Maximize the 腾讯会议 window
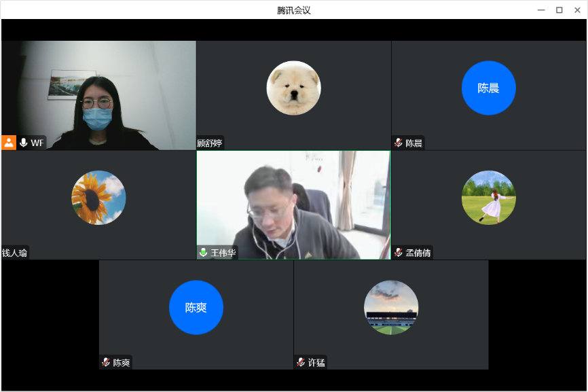This screenshot has height=392, width=588. (x=559, y=10)
